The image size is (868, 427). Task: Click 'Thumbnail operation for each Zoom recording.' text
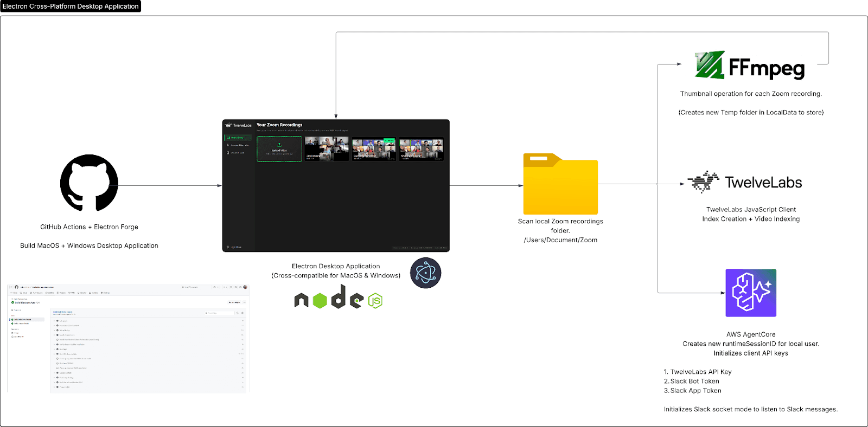751,94
